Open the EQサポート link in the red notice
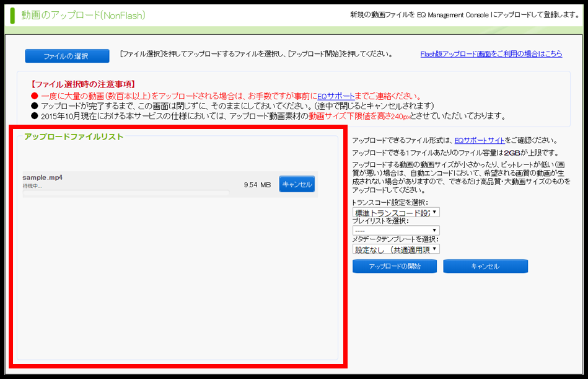 [336, 96]
